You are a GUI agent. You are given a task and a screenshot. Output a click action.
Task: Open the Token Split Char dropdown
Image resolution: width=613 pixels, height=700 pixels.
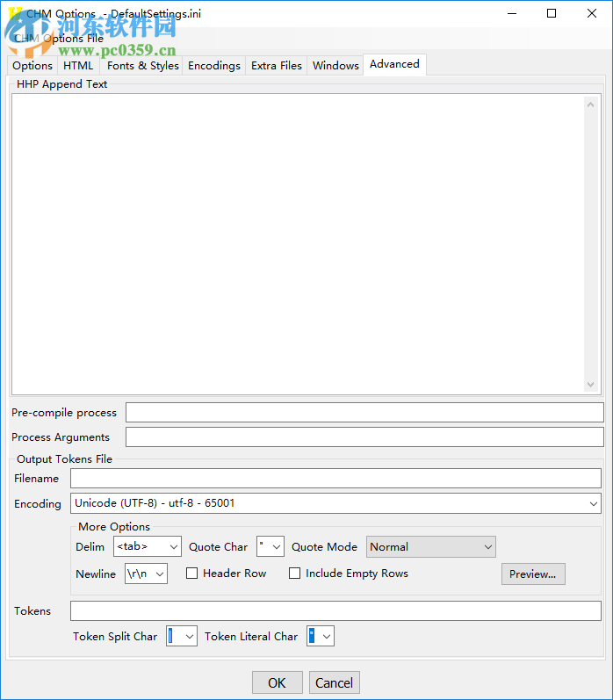point(190,636)
